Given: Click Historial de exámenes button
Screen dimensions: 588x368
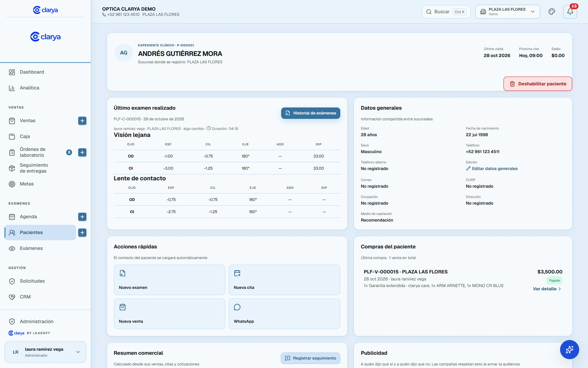Looking at the screenshot, I should [311, 113].
